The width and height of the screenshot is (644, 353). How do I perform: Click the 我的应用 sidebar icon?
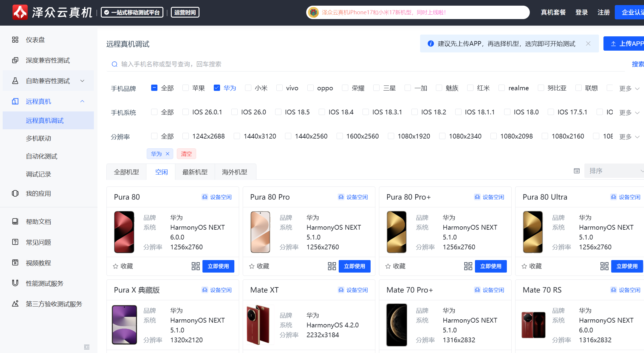point(15,193)
